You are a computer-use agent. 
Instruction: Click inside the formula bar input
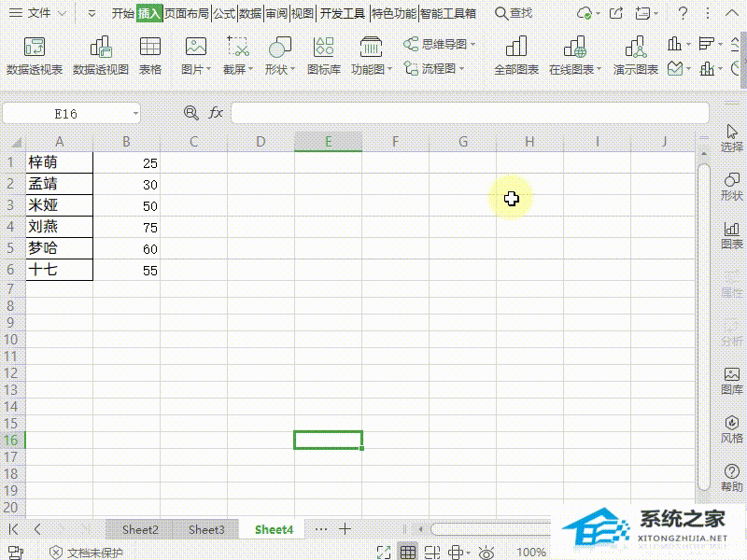click(467, 113)
